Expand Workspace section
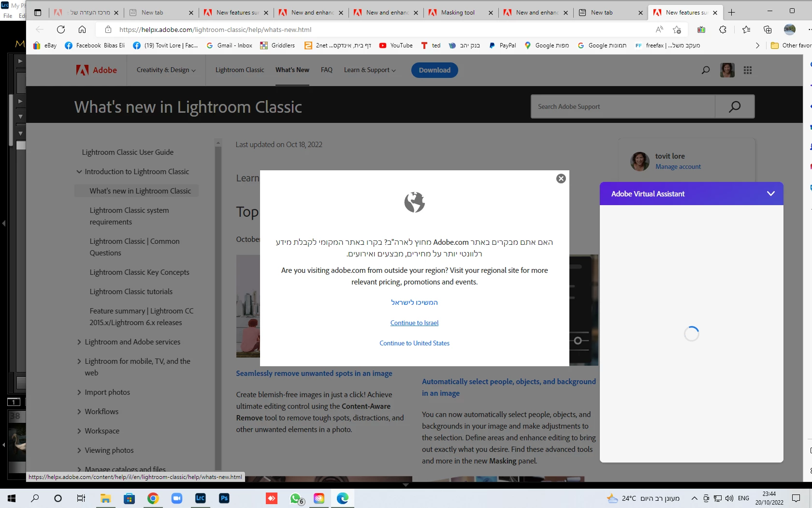The image size is (812, 508). pyautogui.click(x=79, y=431)
